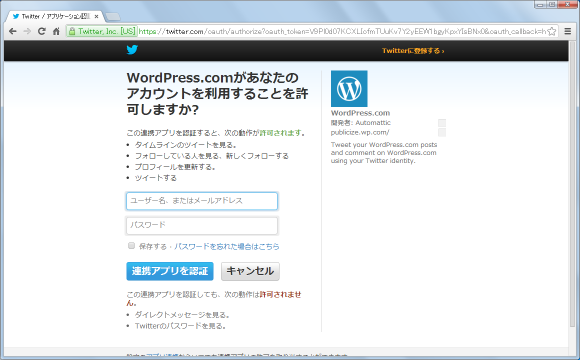
Task: Click the キャンセル cancel button
Action: point(250,271)
